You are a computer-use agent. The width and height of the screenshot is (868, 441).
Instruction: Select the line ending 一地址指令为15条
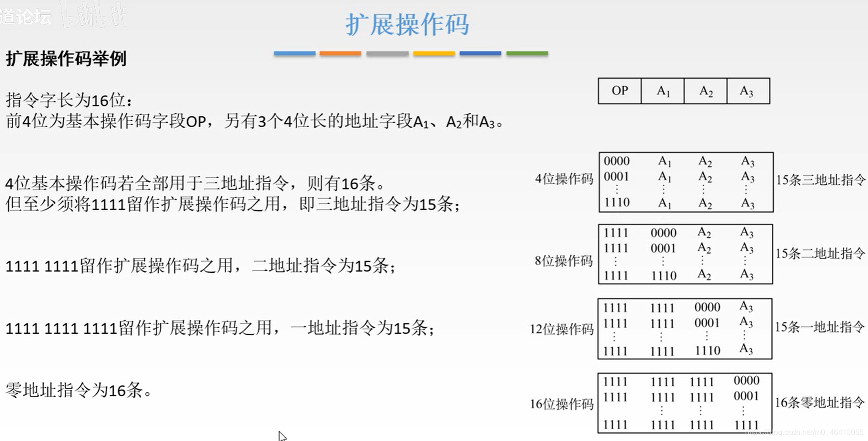220,328
